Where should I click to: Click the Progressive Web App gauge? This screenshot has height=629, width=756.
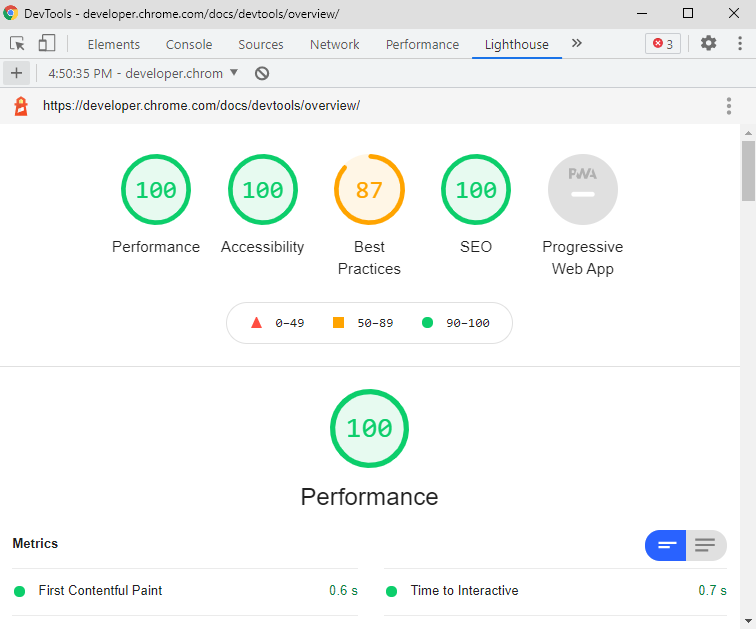point(583,190)
